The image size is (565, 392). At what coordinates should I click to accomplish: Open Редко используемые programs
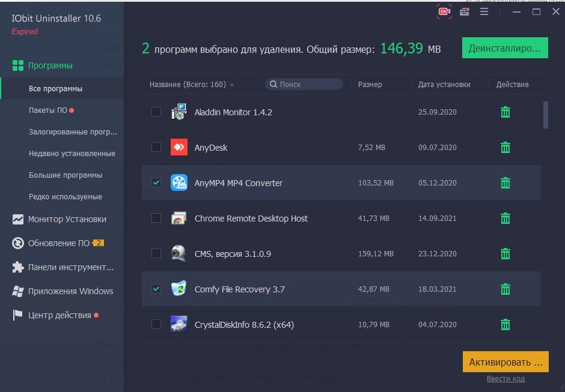[66, 196]
